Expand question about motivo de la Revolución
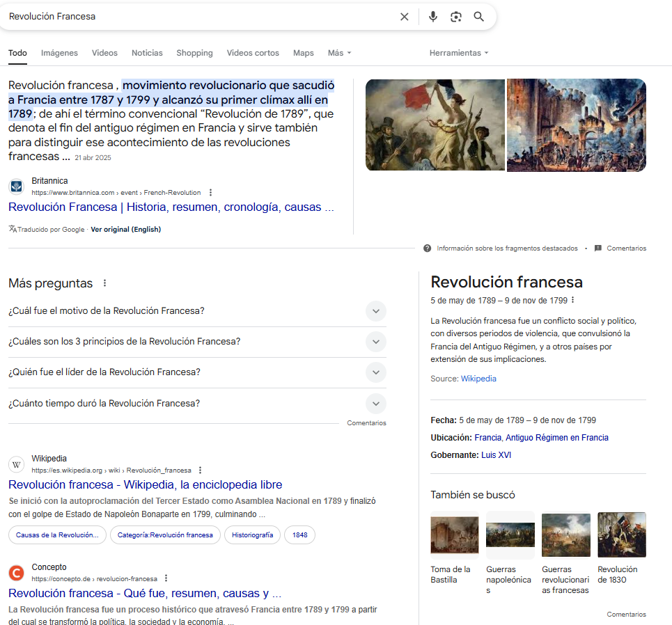672x625 pixels. coord(375,311)
